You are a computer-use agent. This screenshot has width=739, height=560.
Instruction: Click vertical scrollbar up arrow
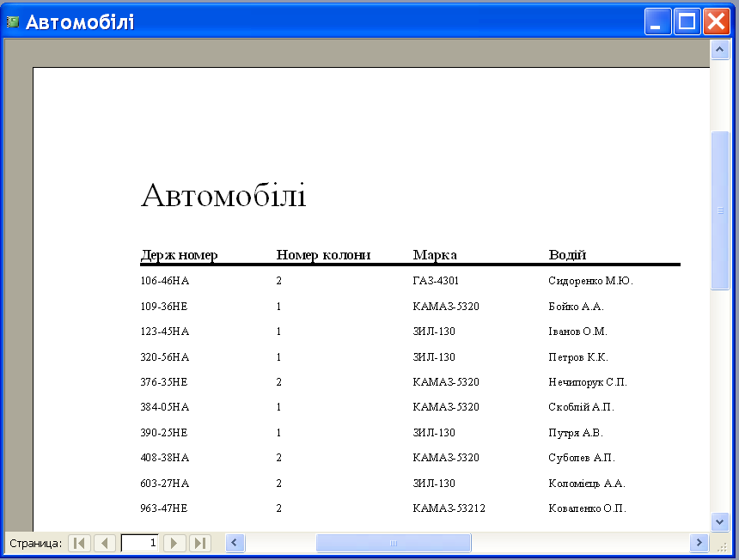click(720, 50)
